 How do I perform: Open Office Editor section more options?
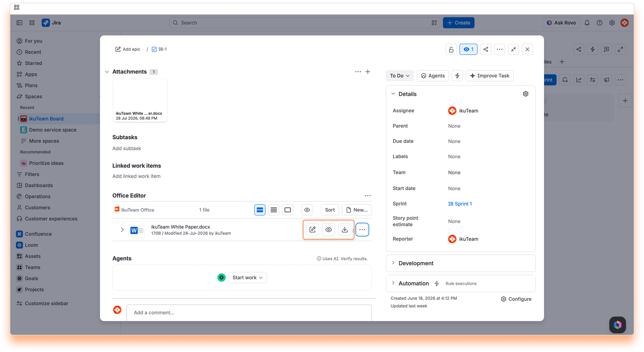coord(367,195)
